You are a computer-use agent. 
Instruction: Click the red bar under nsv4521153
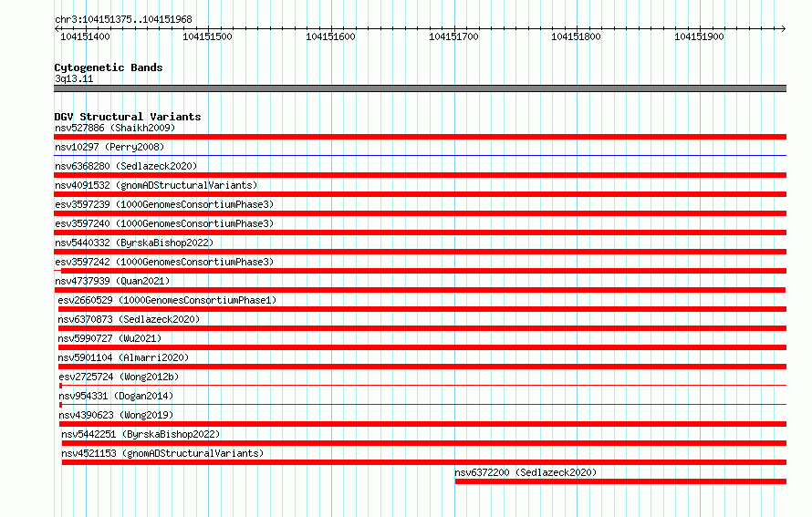tap(424, 462)
